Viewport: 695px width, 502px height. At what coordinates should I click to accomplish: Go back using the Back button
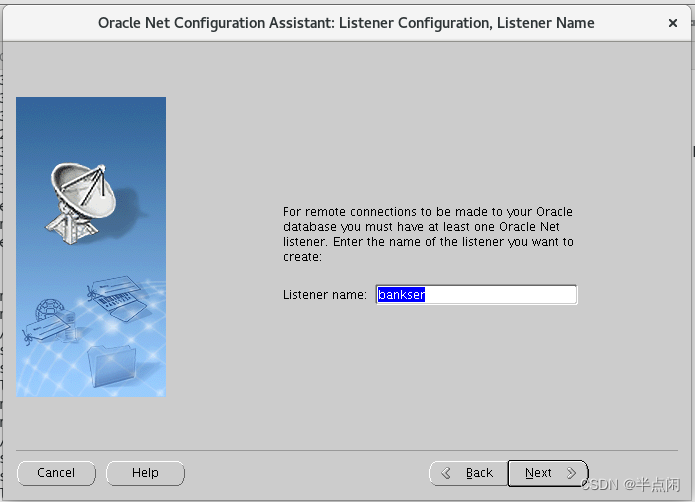click(469, 473)
